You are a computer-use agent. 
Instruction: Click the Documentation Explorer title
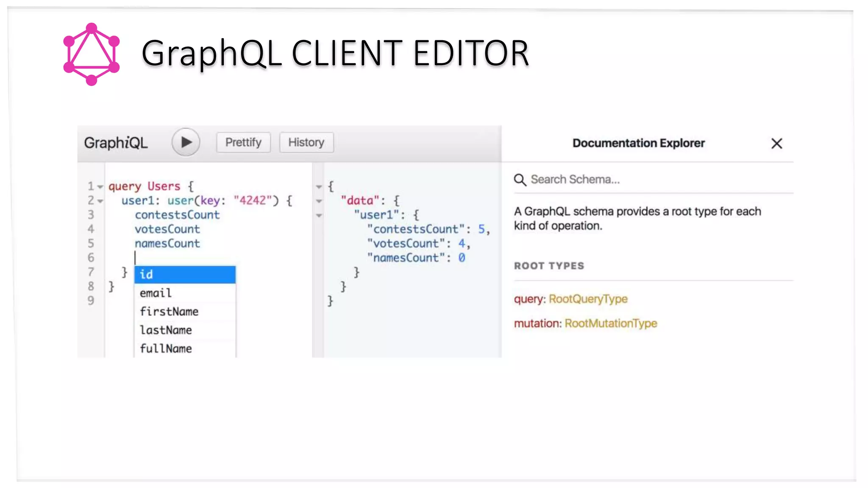[x=639, y=143]
